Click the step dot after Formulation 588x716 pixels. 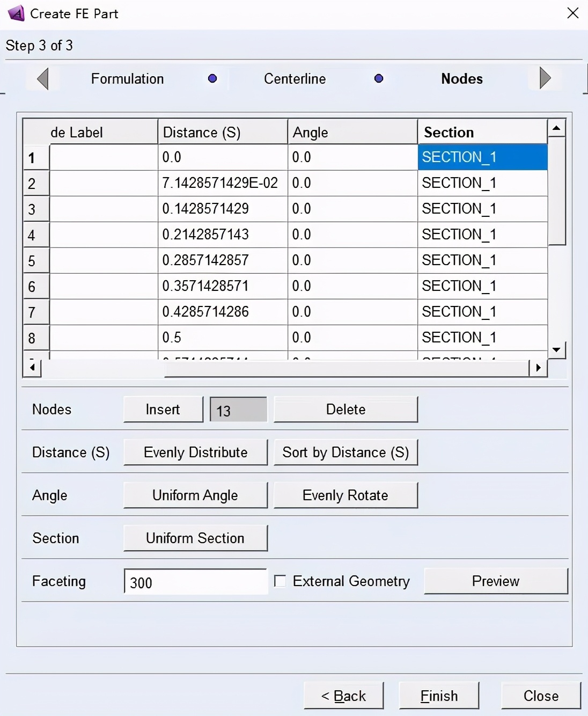212,79
